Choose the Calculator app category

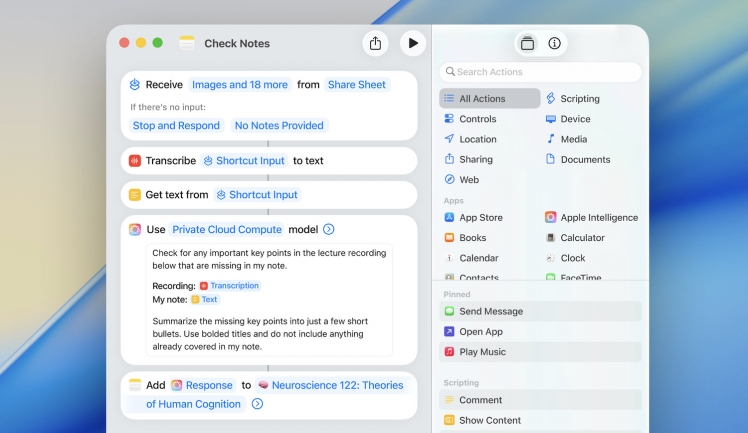pyautogui.click(x=582, y=238)
